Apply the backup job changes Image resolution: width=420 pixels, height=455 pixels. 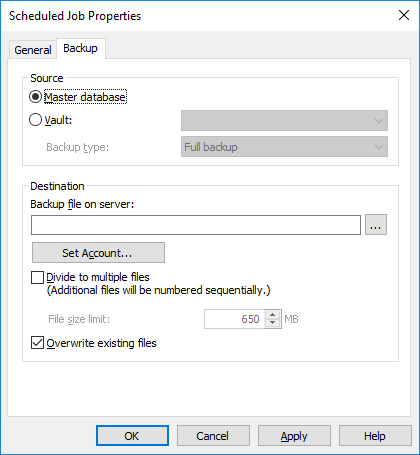pos(294,436)
